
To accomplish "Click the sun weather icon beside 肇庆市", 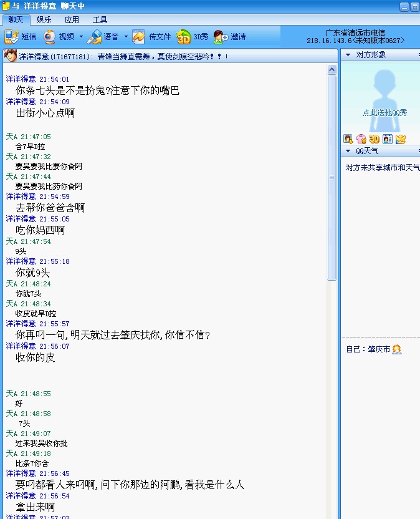I will 396,349.
